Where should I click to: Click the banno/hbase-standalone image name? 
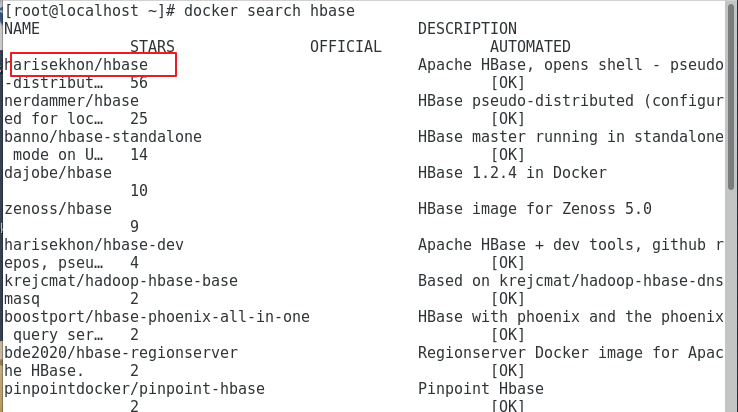click(102, 137)
